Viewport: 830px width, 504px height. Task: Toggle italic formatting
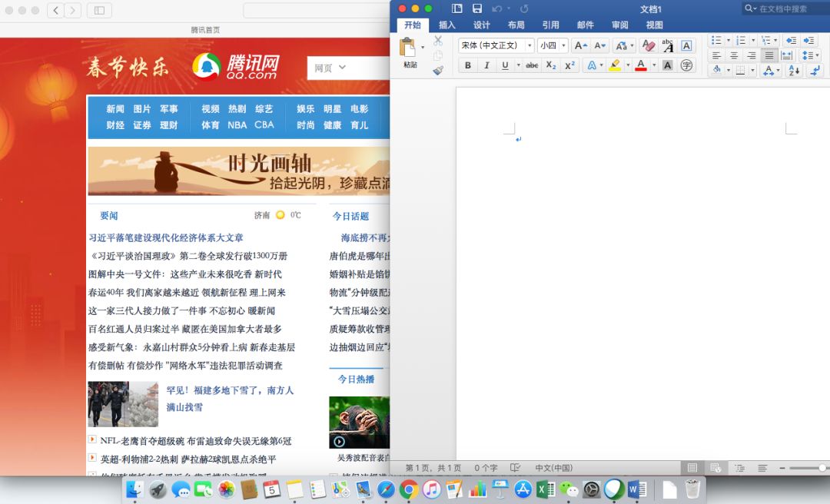point(486,66)
